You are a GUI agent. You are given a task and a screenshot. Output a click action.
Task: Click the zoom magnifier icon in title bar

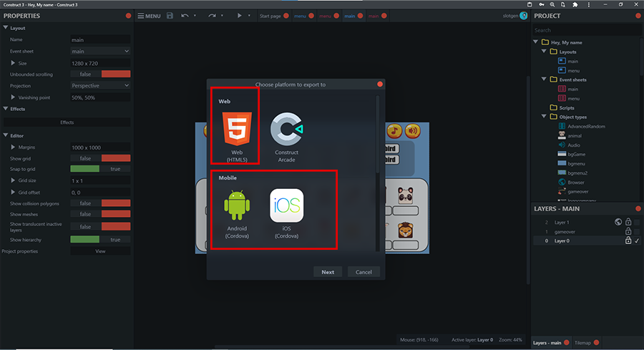point(552,4)
